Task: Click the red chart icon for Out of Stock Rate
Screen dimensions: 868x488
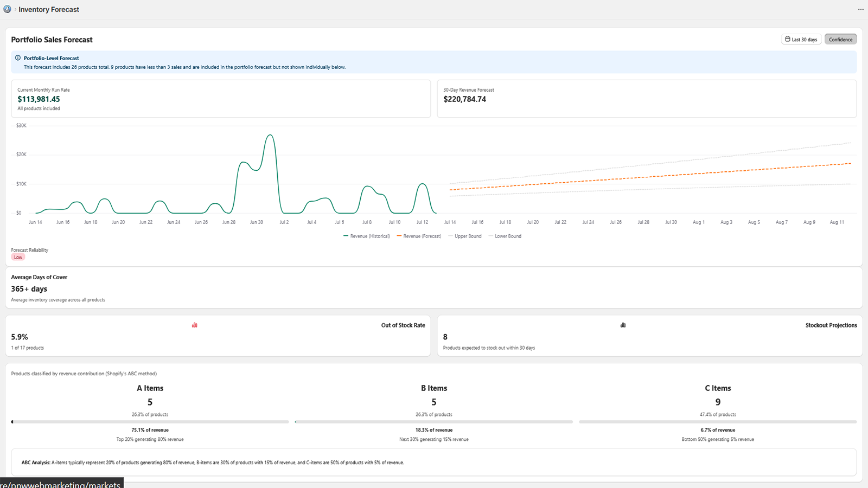Action: click(194, 325)
